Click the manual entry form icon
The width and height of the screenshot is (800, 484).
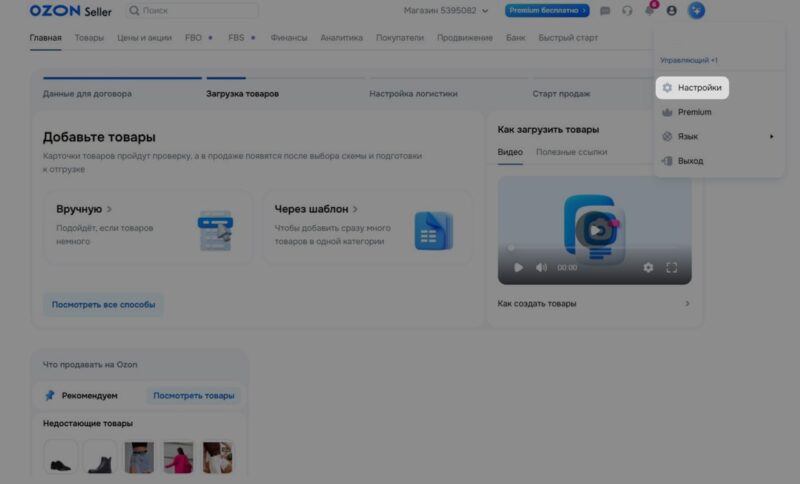(216, 231)
